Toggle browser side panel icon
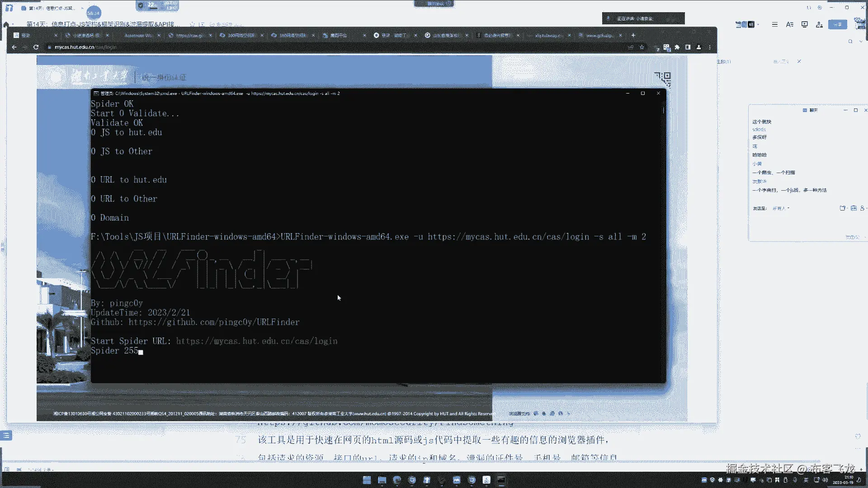The image size is (868, 488). tap(688, 47)
